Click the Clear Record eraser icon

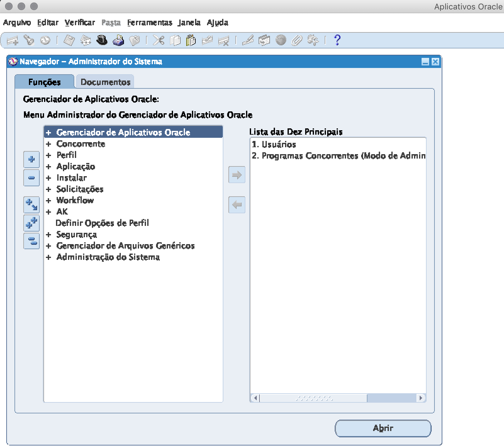point(207,40)
